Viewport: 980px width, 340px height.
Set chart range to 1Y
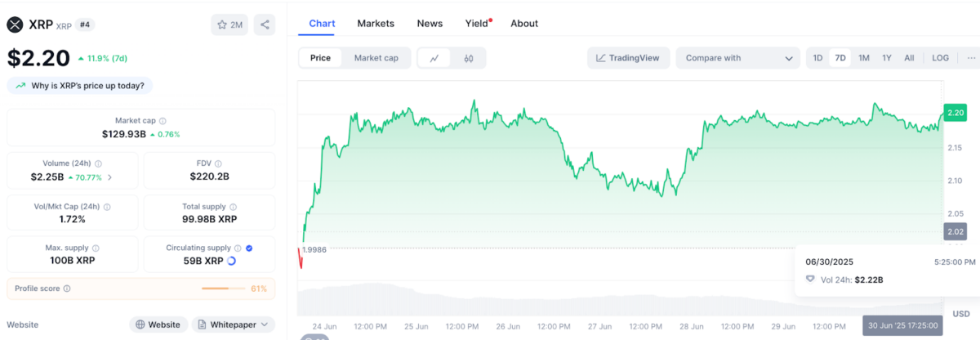(x=887, y=58)
